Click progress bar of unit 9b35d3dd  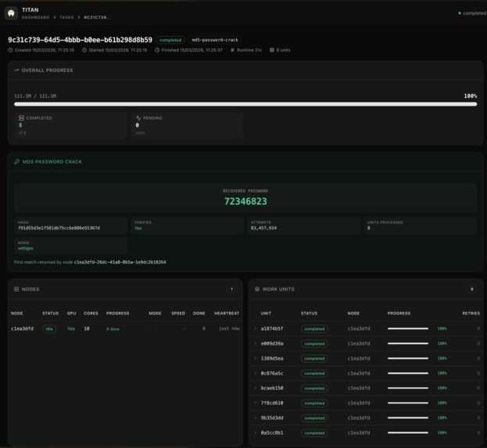[408, 418]
